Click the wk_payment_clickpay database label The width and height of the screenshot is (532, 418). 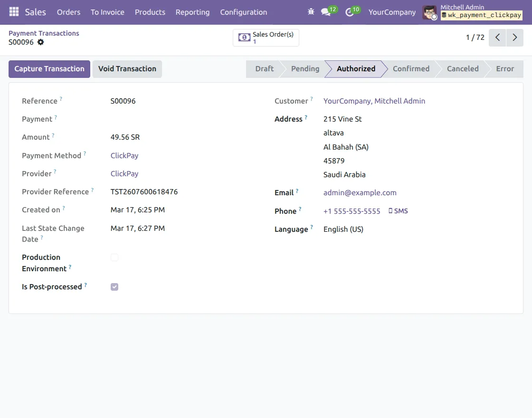click(482, 15)
